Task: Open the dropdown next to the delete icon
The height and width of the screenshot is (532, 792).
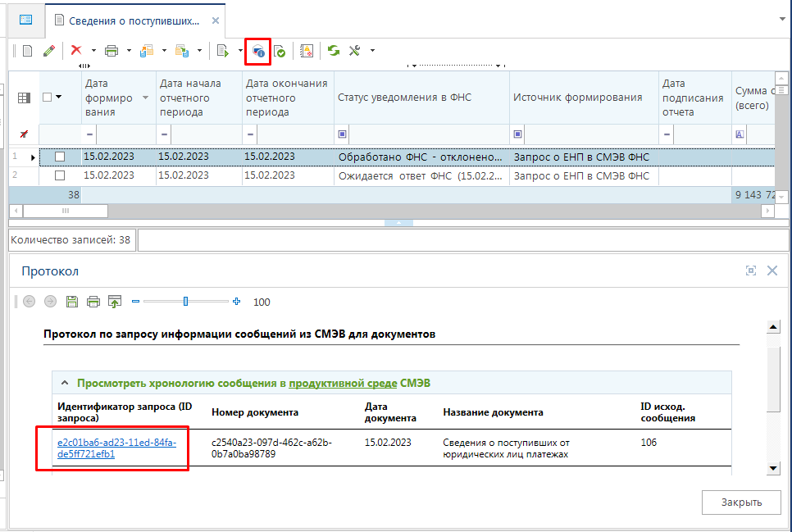Action: click(93, 51)
